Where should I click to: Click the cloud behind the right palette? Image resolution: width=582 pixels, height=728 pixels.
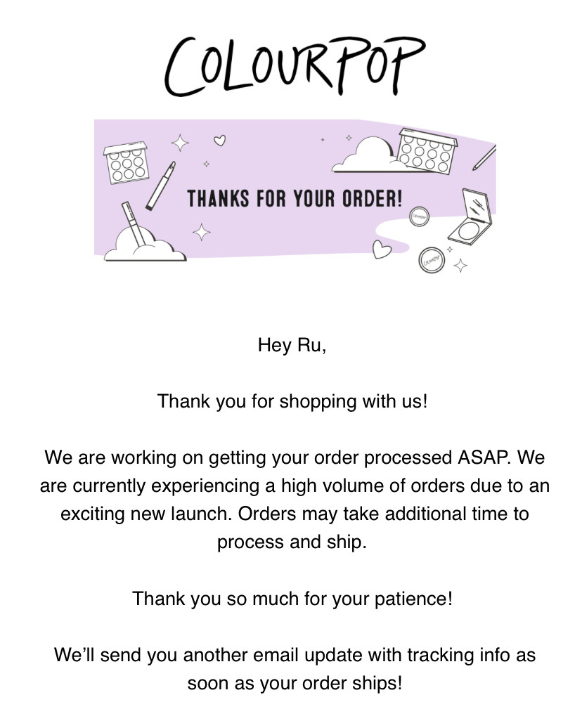367,154
